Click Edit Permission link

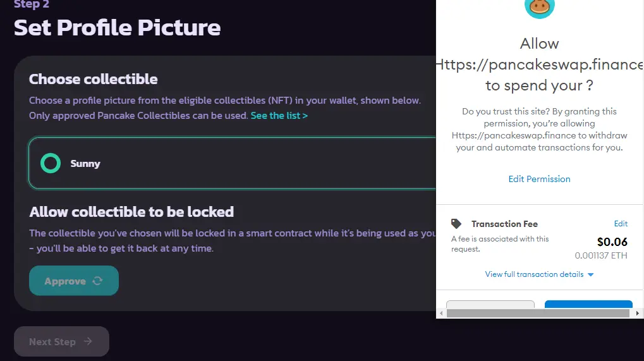(x=539, y=179)
